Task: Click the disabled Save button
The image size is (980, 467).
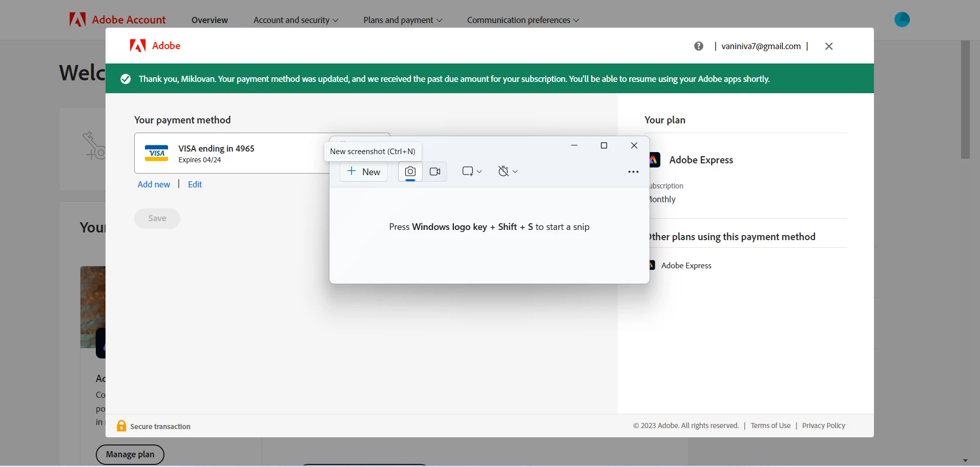Action: click(157, 219)
